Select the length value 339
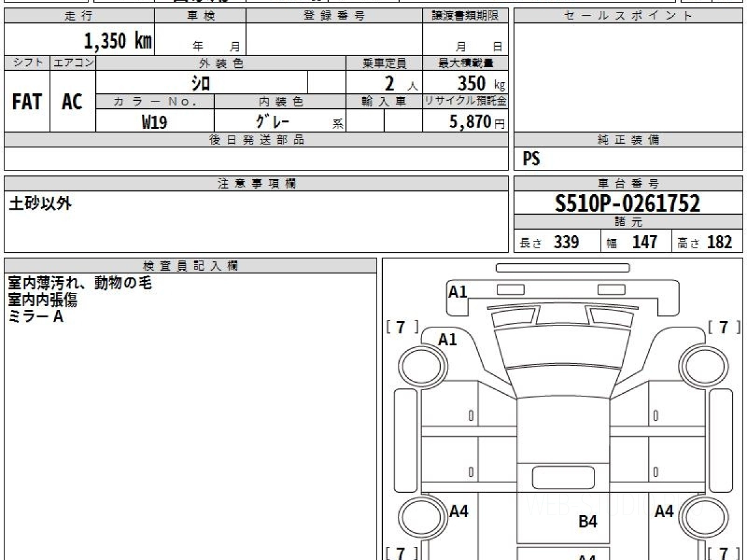747x560 pixels. (566, 242)
